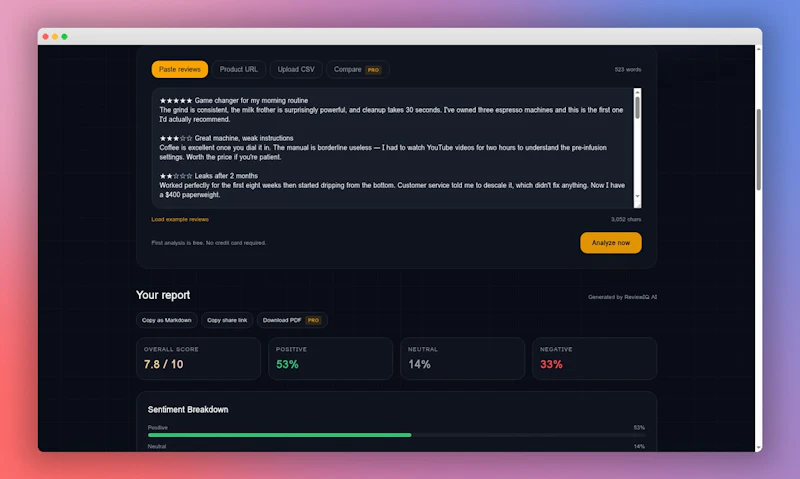Image resolution: width=800 pixels, height=479 pixels.
Task: Click the Neutral 14% card
Action: 462,358
